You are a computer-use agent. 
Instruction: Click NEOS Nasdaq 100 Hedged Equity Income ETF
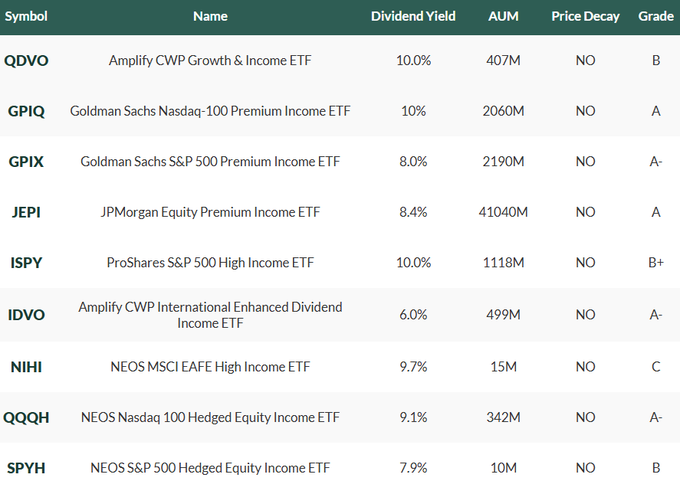210,418
